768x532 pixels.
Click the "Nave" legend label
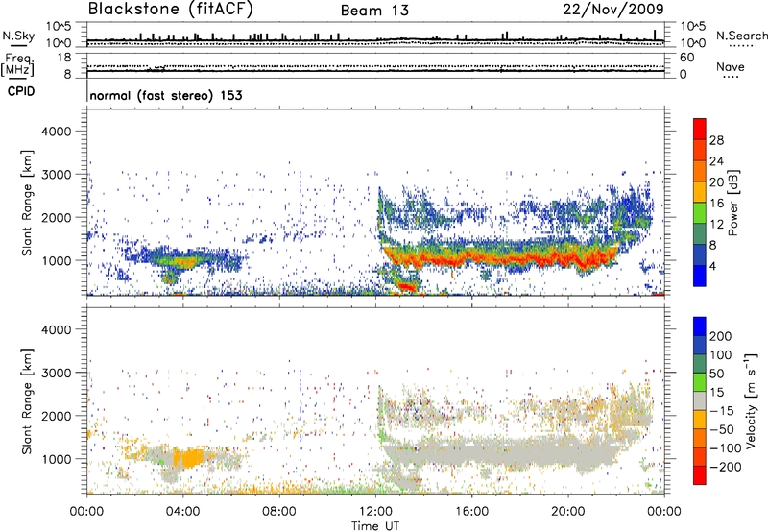[731, 66]
